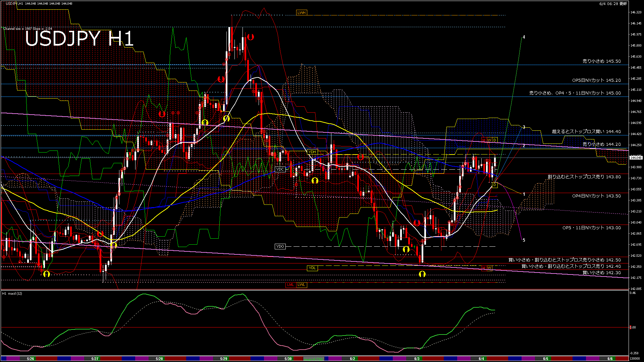Click the 買い小さめ 142.30 note
This screenshot has width=644, height=362.
[x=601, y=273]
